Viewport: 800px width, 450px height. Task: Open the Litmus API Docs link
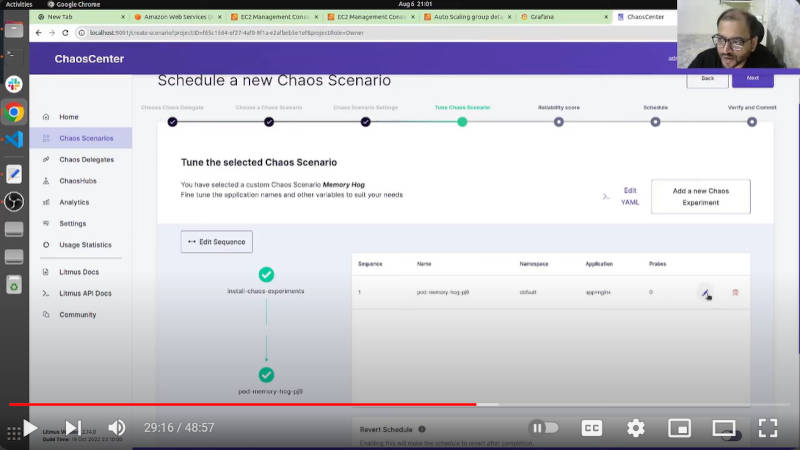[85, 293]
